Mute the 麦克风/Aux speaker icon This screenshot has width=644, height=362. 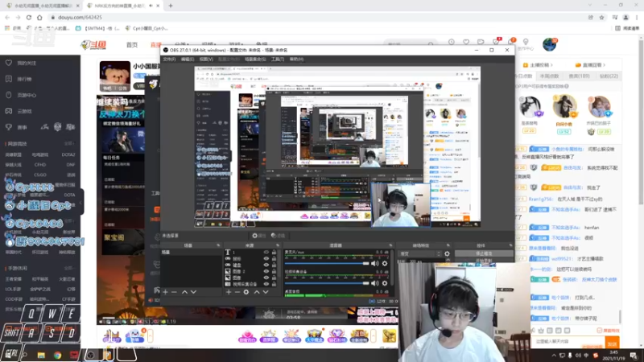point(375,264)
